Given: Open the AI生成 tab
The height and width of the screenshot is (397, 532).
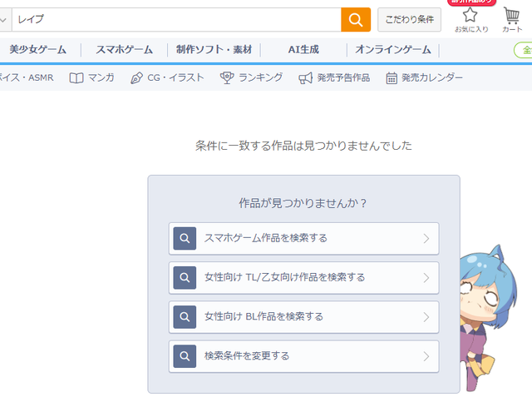Looking at the screenshot, I should (x=303, y=50).
